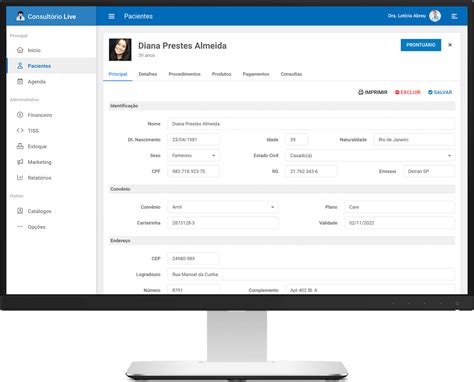The height and width of the screenshot is (382, 474).
Task: Open the Opções ellipsis icon
Action: 20,227
